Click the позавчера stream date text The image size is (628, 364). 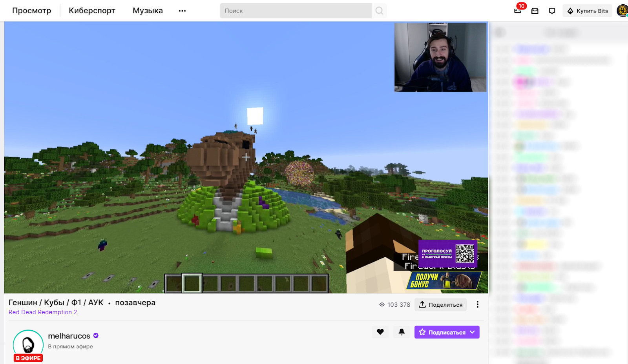pos(135,303)
